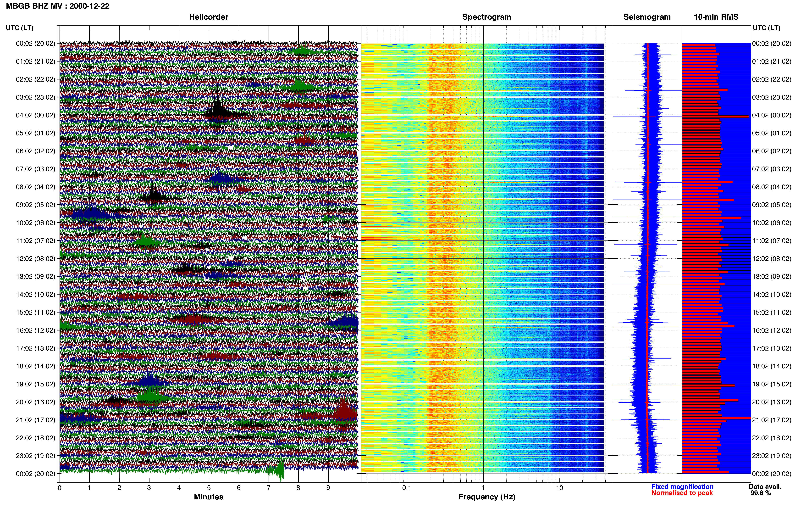
Task: Click right-side time label 04:02 (00:02)
Action: (x=772, y=115)
